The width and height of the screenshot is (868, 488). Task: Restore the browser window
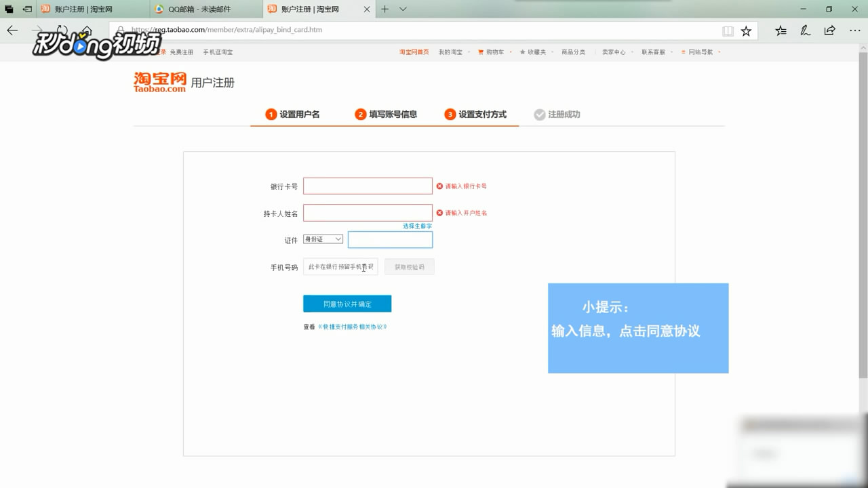tap(829, 9)
